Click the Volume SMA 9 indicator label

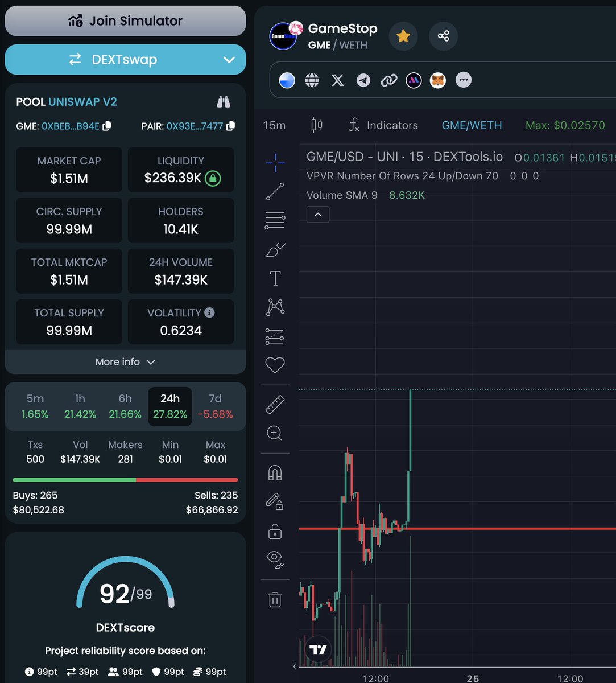tap(342, 195)
